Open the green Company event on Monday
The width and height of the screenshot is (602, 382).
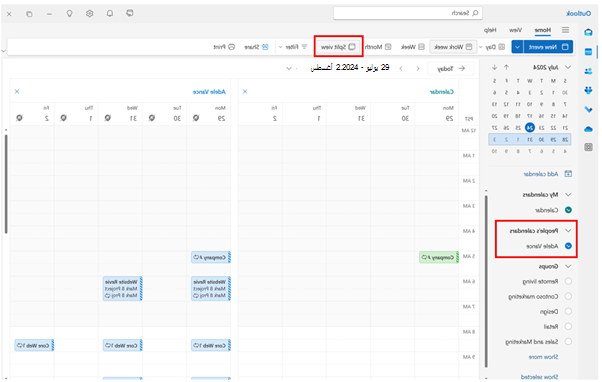[x=439, y=257]
